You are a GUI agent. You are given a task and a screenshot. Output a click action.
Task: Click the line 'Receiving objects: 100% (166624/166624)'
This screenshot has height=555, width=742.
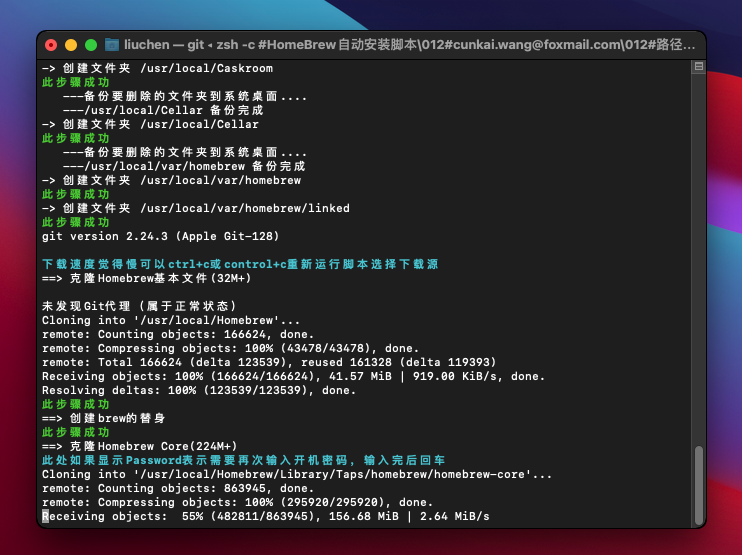point(293,376)
